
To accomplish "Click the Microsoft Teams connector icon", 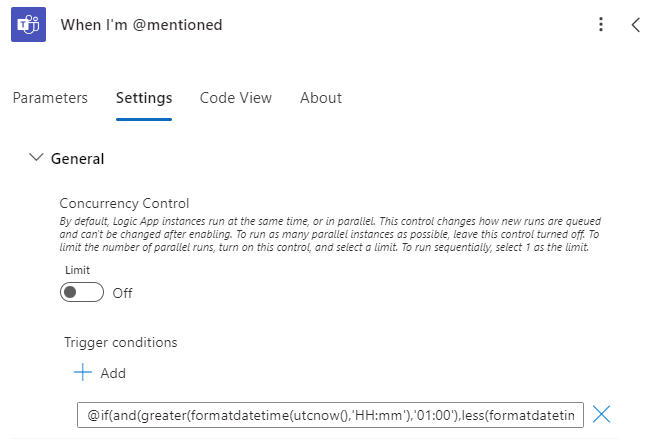I will tap(28, 25).
